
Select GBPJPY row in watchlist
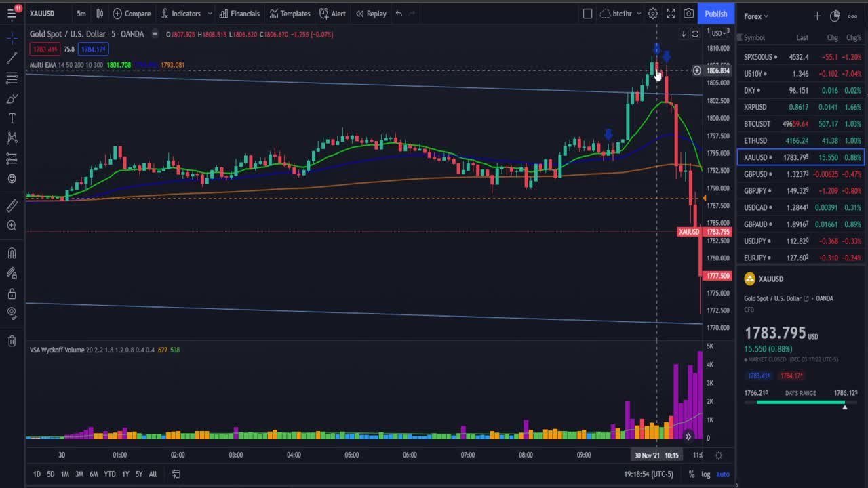point(802,190)
